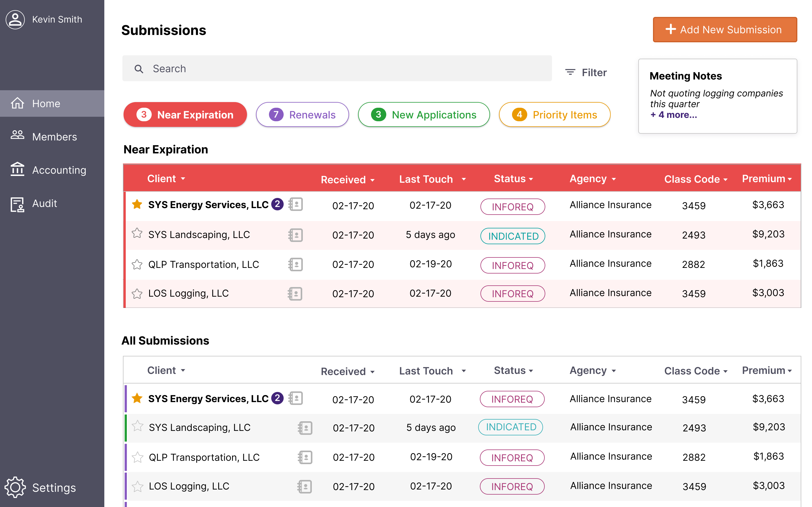812x507 pixels.
Task: Unstar SYS Energy Services in All Submissions
Action: pos(137,398)
